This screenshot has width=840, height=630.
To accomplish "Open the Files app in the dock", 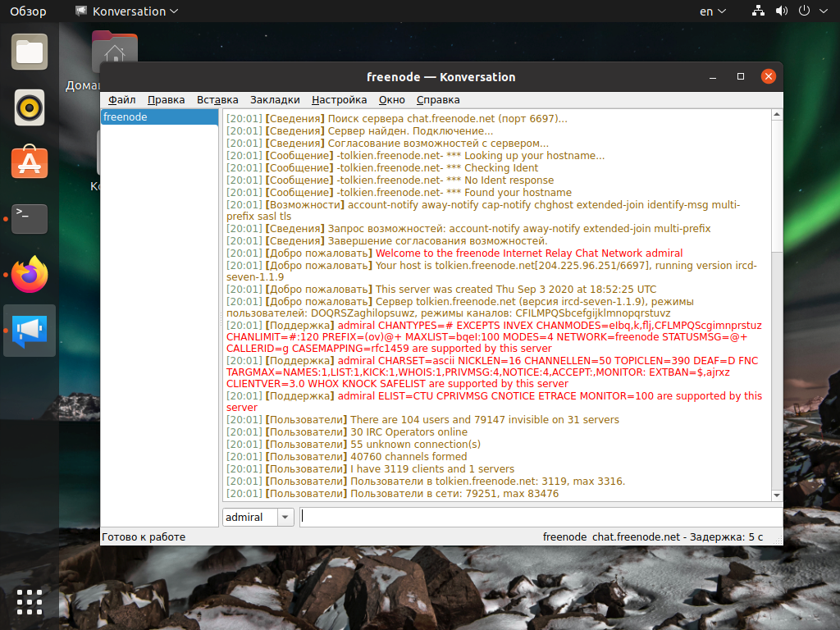I will [30, 52].
